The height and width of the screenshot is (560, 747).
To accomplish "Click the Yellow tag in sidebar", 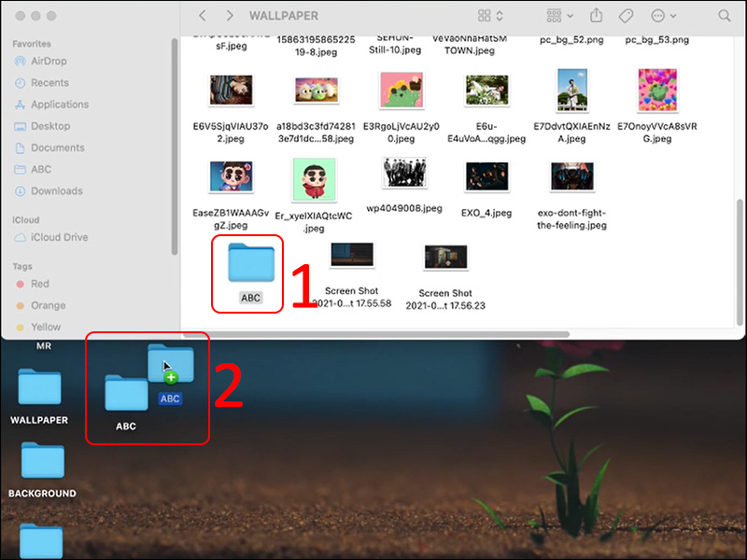I will tap(38, 328).
